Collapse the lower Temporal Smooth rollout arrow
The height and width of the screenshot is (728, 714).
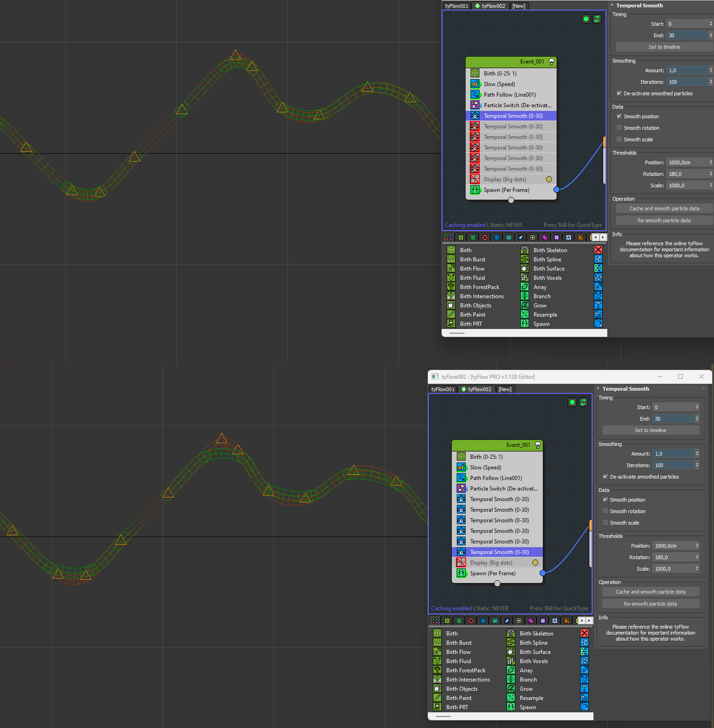point(598,389)
